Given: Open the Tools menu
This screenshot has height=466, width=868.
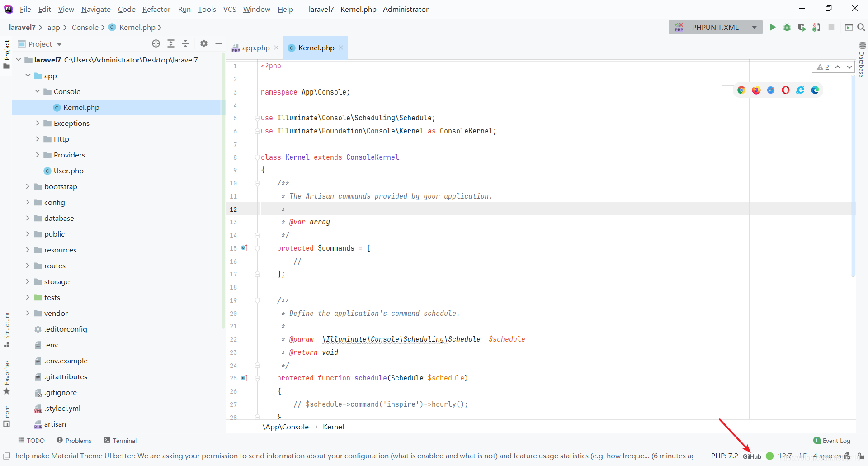Looking at the screenshot, I should [x=207, y=9].
